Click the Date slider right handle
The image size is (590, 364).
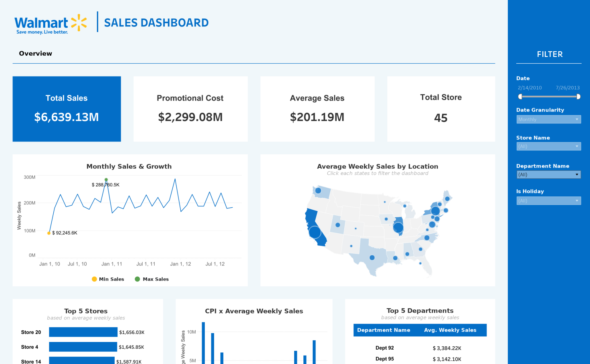pyautogui.click(x=578, y=97)
